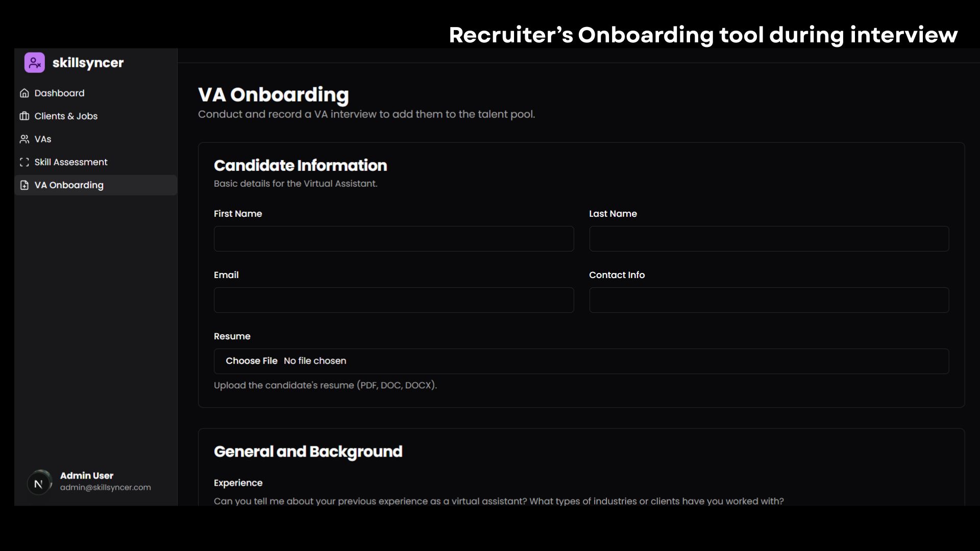This screenshot has height=551, width=980.
Task: Select the Email input box
Action: tap(394, 300)
